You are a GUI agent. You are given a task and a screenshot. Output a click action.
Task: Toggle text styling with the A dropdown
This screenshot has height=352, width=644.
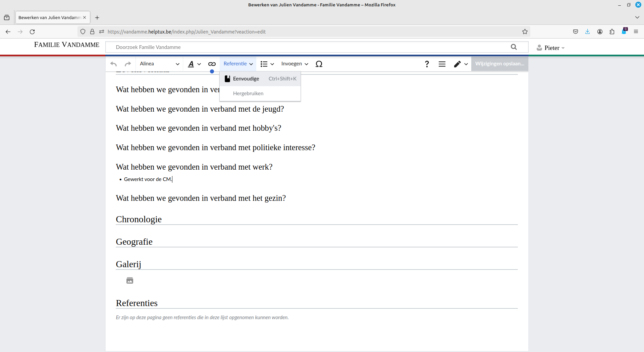194,64
